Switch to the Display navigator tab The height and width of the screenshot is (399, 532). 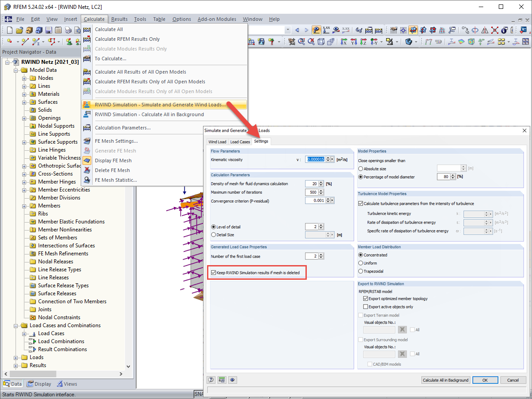[39, 384]
